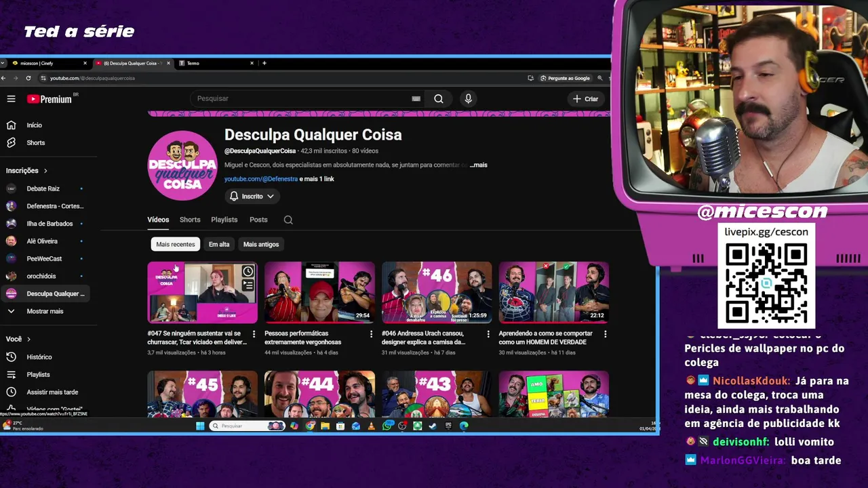Screen dimensions: 868x488
Task: Click Windows Start button on taskbar
Action: tap(200, 426)
